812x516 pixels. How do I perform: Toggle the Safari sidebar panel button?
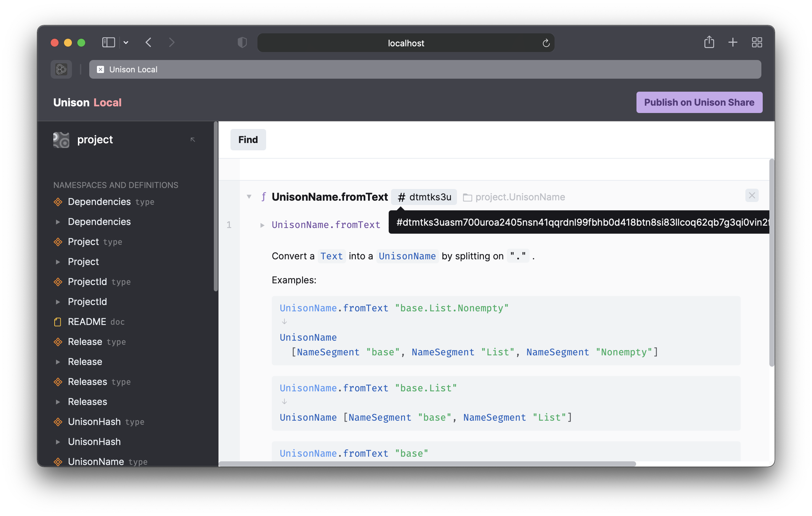point(109,43)
